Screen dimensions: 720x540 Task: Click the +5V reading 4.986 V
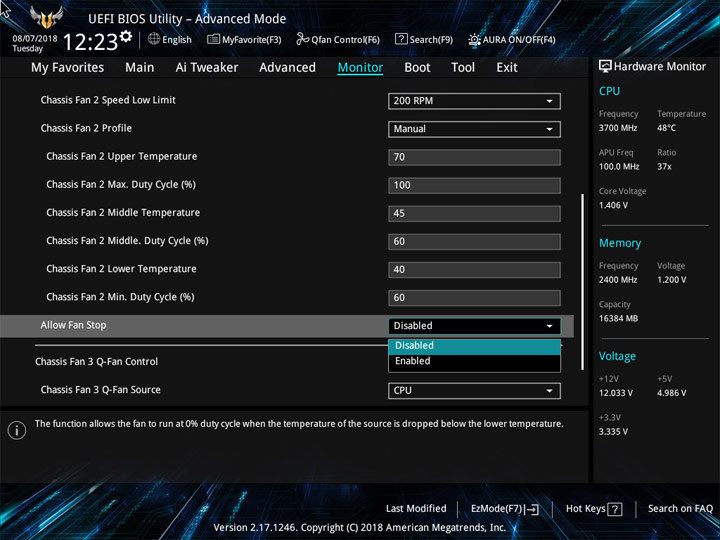click(x=672, y=393)
